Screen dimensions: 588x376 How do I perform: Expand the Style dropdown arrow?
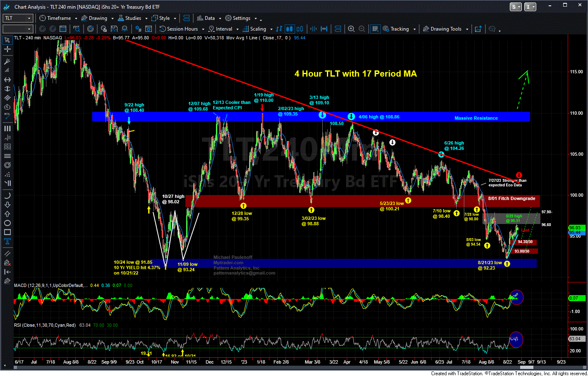(175, 19)
